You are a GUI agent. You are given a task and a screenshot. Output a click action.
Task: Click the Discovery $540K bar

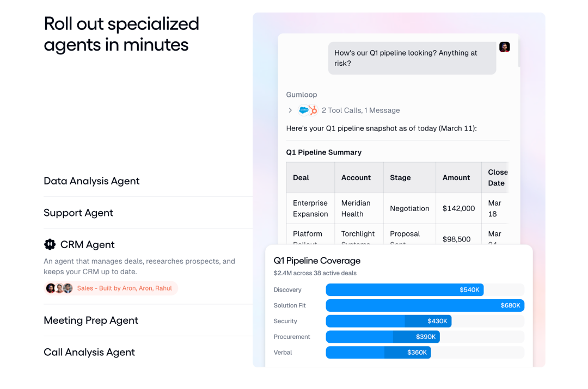(x=405, y=290)
